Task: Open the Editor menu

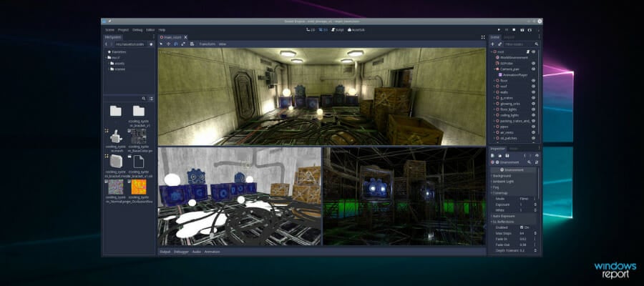Action: point(150,30)
